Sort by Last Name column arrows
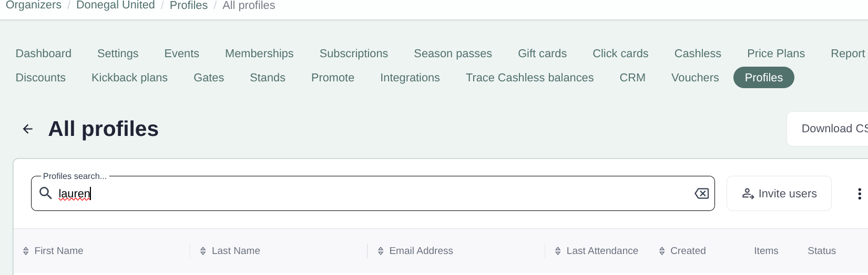The width and height of the screenshot is (868, 275). 203,251
